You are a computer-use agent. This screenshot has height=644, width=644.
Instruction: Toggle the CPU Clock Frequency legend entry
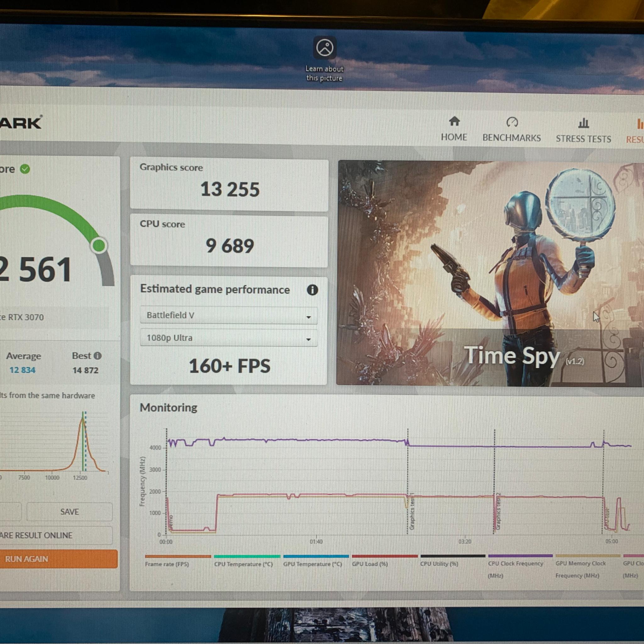520,566
